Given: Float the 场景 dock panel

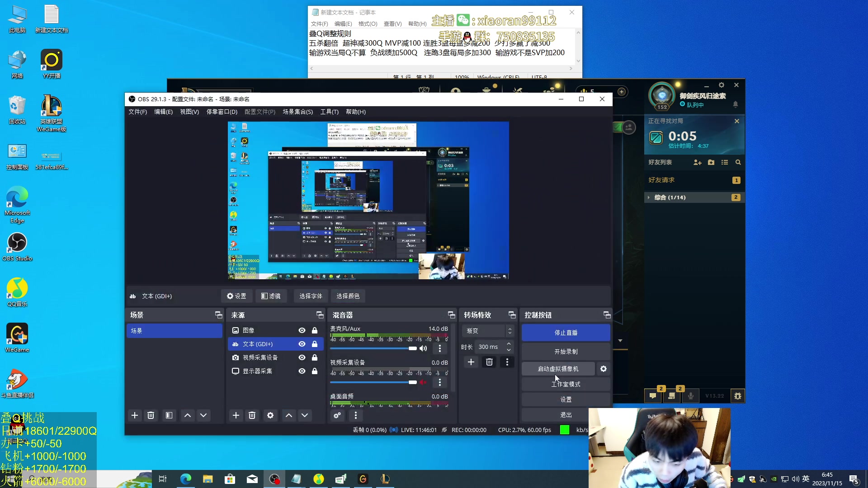Looking at the screenshot, I should click(219, 315).
